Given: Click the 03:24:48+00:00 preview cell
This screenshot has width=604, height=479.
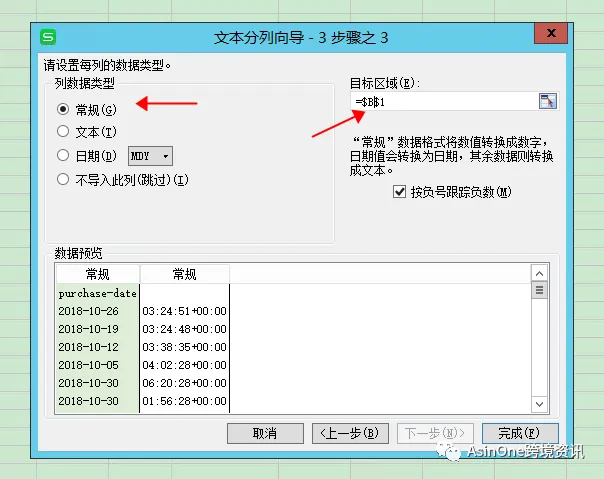Looking at the screenshot, I should (185, 329).
